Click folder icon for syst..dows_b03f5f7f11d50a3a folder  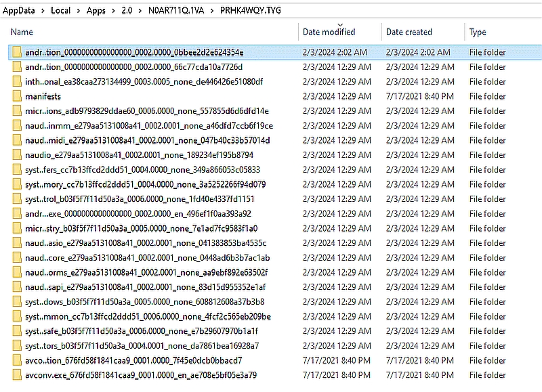coord(16,301)
